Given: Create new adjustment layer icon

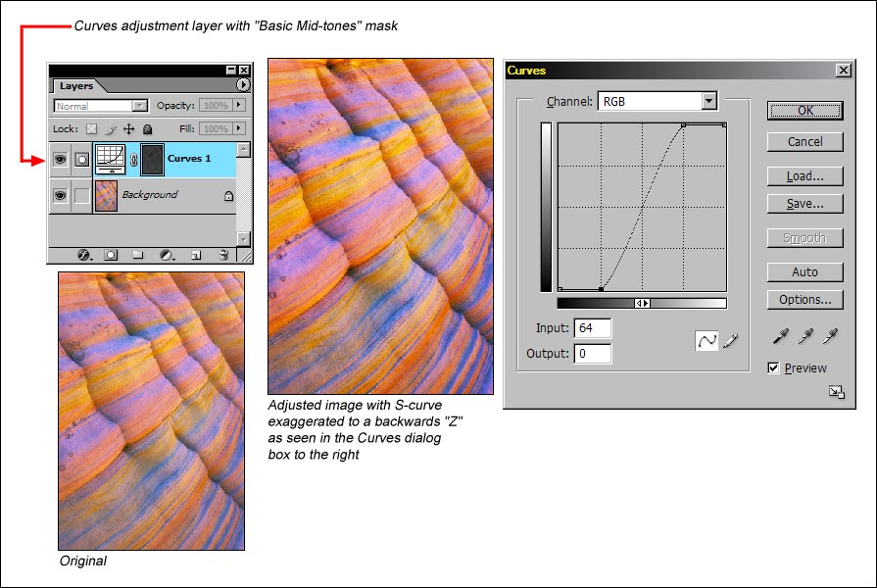Looking at the screenshot, I should click(167, 255).
